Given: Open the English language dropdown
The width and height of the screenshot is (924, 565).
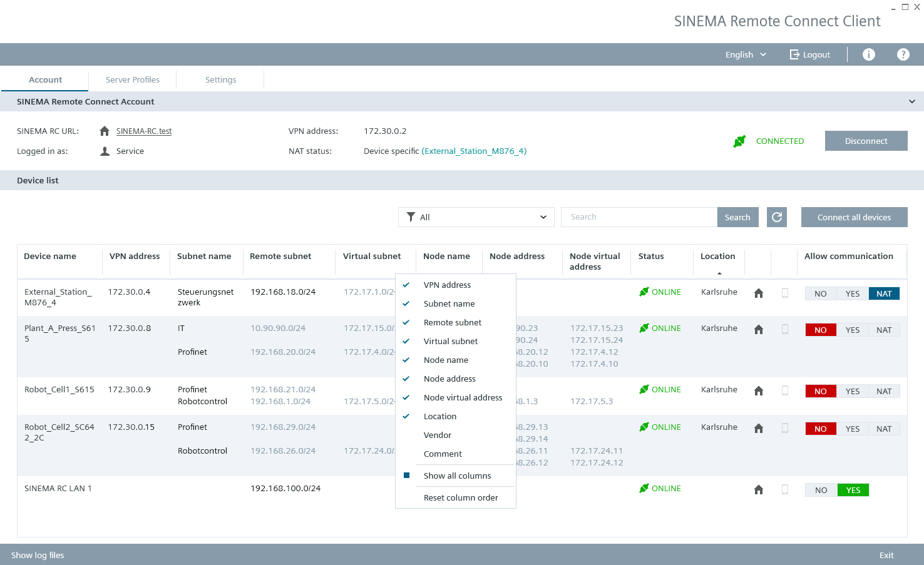Looking at the screenshot, I should (745, 54).
